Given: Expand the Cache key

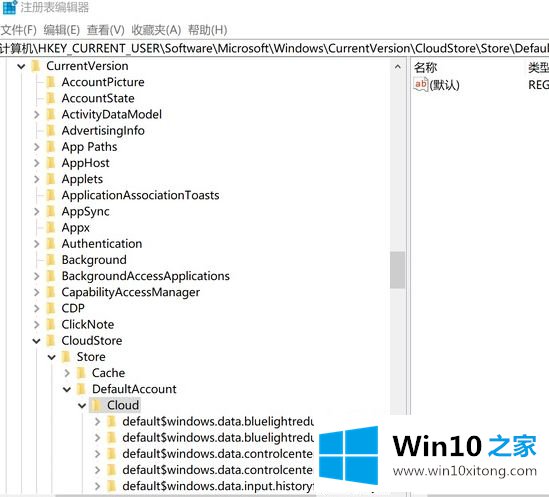Looking at the screenshot, I should [x=67, y=373].
